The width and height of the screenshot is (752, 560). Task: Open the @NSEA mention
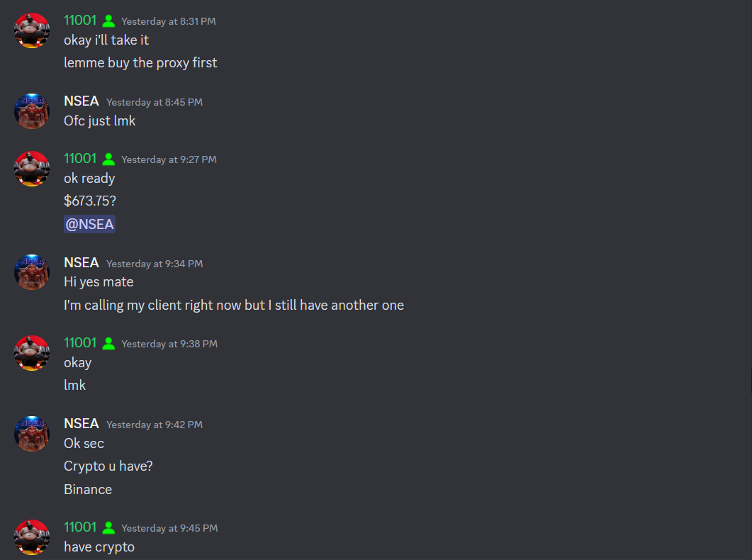pos(90,224)
